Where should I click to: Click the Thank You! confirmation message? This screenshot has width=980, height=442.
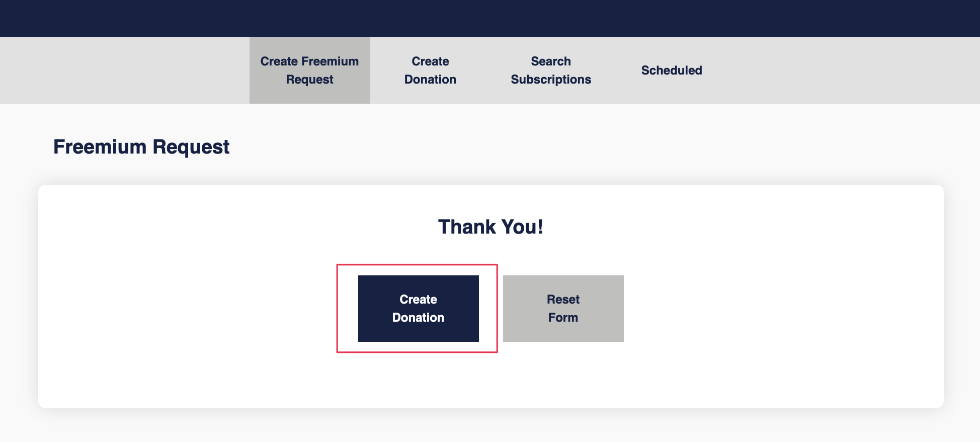pyautogui.click(x=491, y=227)
